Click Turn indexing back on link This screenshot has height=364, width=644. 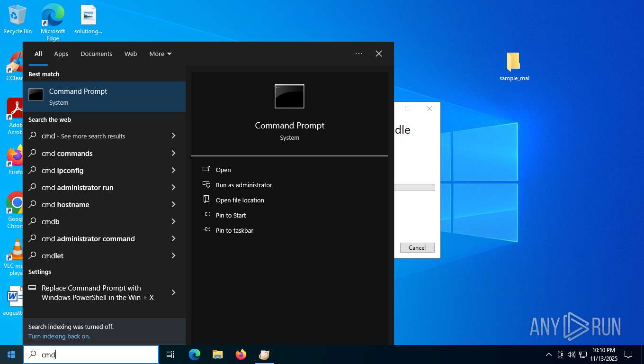[x=59, y=336]
